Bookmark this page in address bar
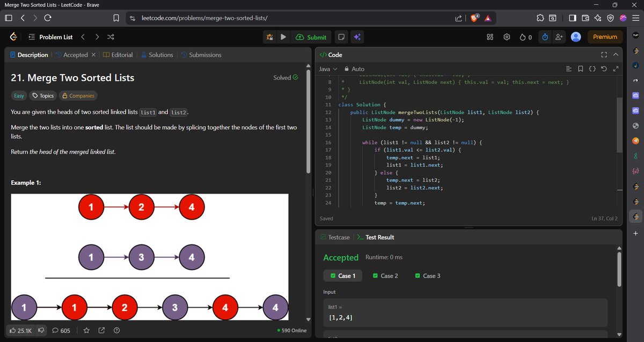This screenshot has height=342, width=644. 116,18
